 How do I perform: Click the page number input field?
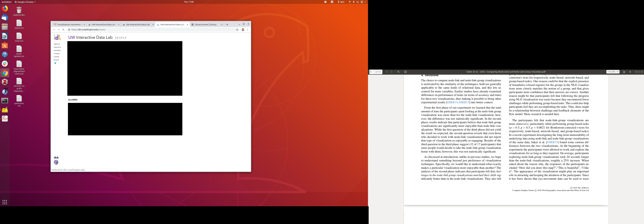pos(372,72)
